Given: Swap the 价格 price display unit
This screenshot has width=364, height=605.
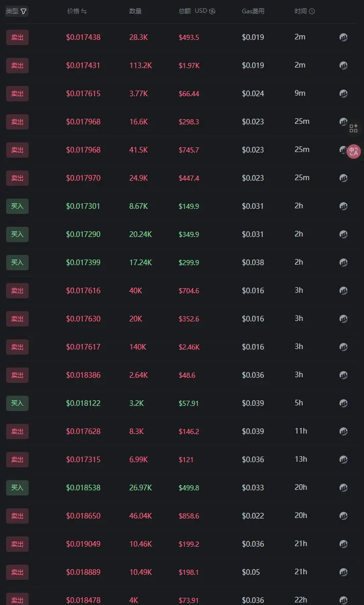Looking at the screenshot, I should pos(84,11).
